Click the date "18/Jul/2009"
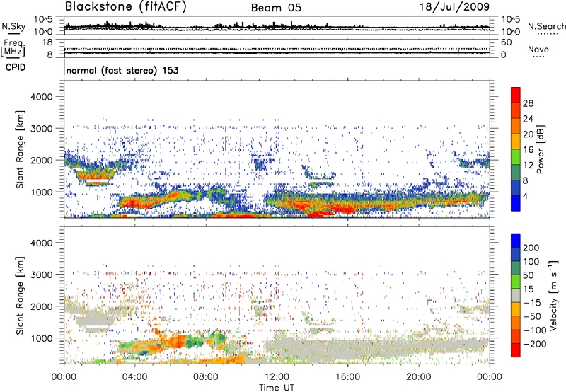Screen dimensions: 566x392 (x=454, y=7)
